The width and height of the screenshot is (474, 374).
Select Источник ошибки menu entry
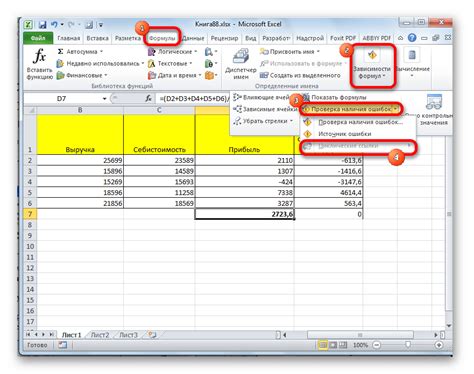[344, 134]
